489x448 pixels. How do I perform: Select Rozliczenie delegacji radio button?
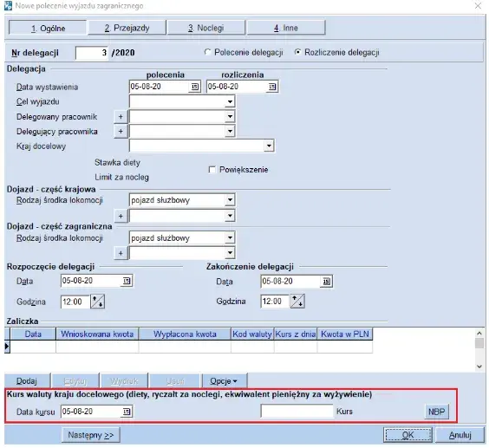coord(297,52)
